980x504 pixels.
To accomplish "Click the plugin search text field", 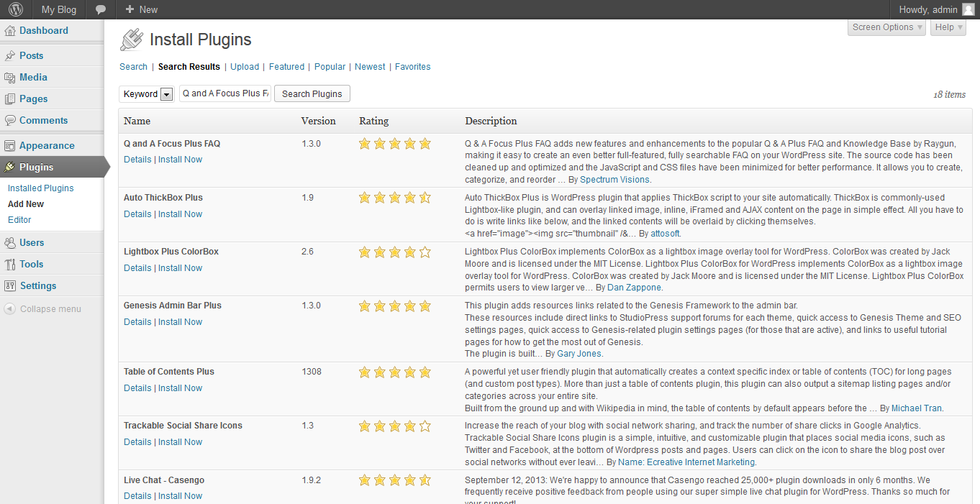I will tap(224, 93).
